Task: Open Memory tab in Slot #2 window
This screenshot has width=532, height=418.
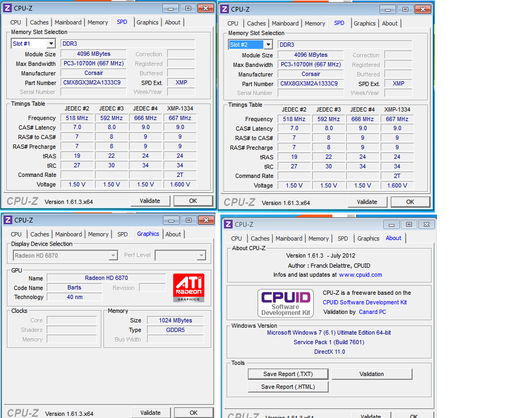Action: click(x=315, y=23)
